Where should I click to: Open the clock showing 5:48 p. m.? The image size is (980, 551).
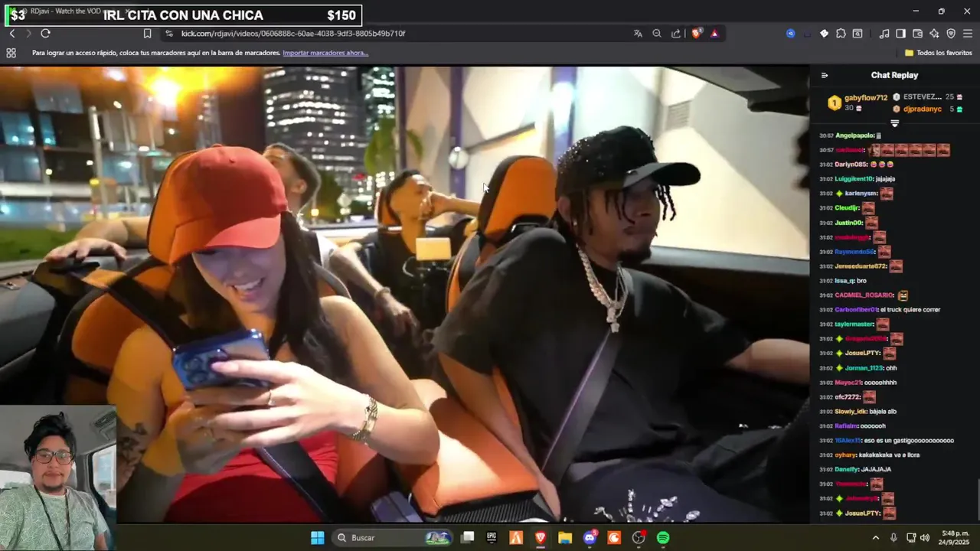[x=955, y=538]
